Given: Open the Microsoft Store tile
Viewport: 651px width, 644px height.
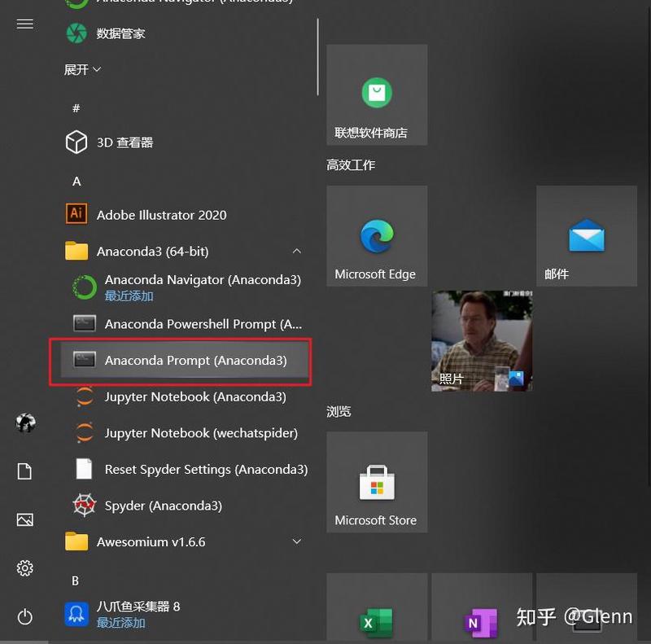Looking at the screenshot, I should 377,482.
